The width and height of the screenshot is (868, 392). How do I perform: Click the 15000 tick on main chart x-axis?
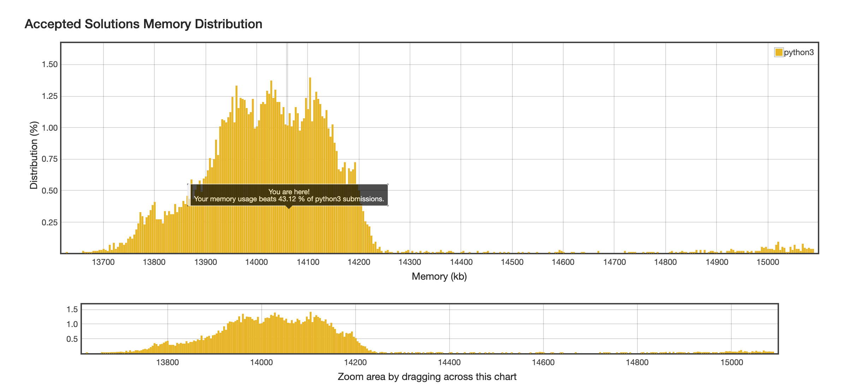pyautogui.click(x=768, y=262)
